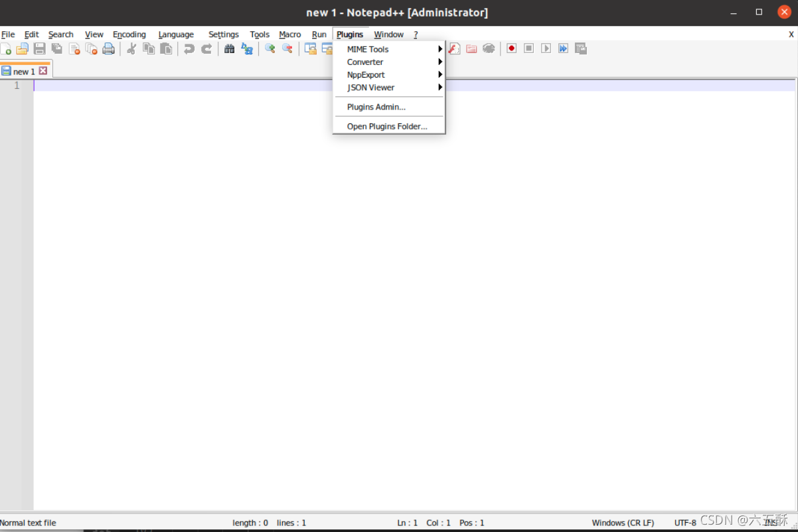Open Find with the binoculars icon
This screenshot has height=532, width=798.
pyautogui.click(x=229, y=48)
